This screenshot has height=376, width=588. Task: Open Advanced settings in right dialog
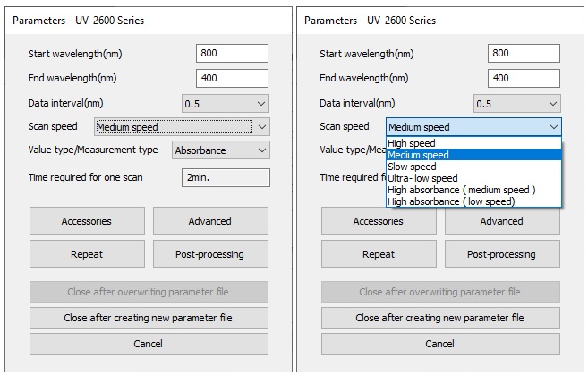click(x=502, y=221)
